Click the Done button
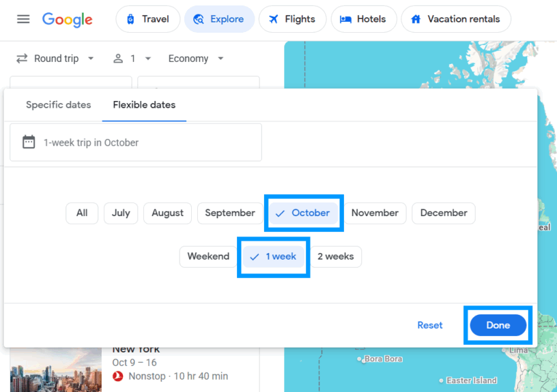The height and width of the screenshot is (392, 557). (x=498, y=325)
